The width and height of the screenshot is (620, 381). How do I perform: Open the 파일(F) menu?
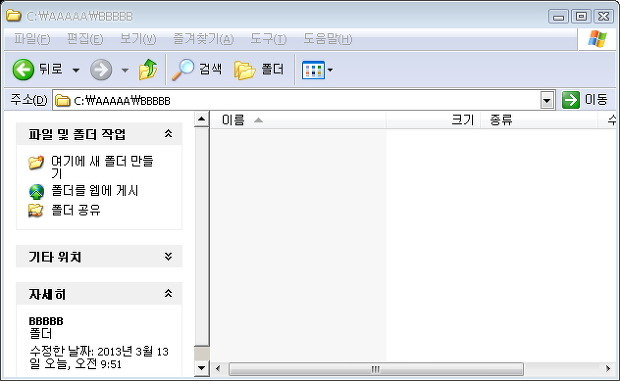[x=32, y=39]
